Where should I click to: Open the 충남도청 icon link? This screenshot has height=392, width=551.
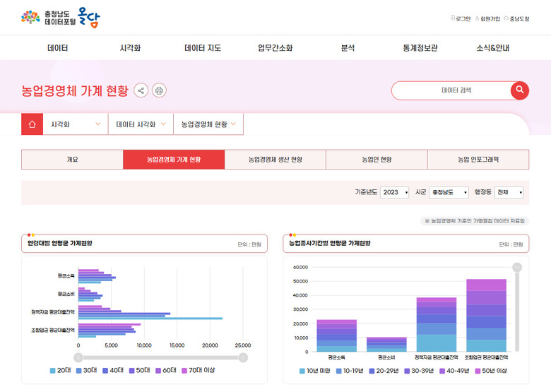[516, 18]
